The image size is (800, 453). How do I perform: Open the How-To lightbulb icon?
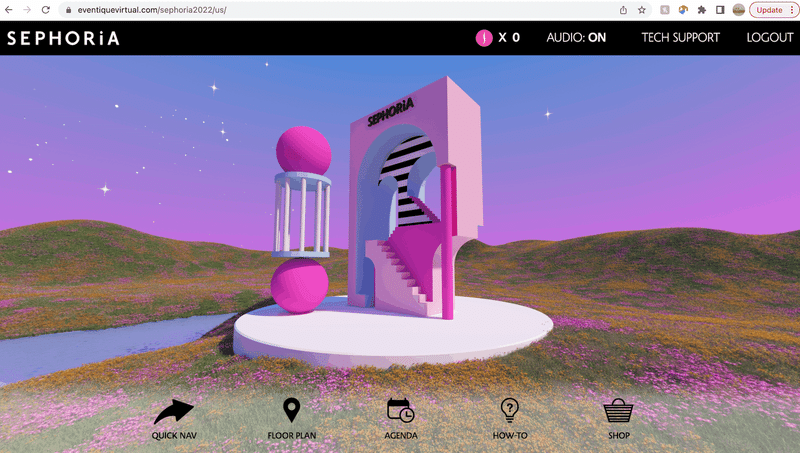point(510,411)
